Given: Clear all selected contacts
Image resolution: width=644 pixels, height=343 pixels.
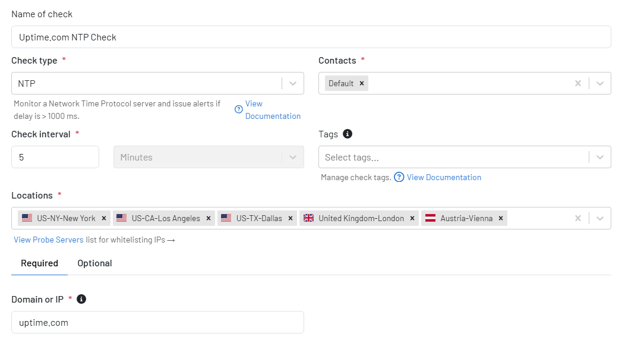Looking at the screenshot, I should tap(578, 83).
